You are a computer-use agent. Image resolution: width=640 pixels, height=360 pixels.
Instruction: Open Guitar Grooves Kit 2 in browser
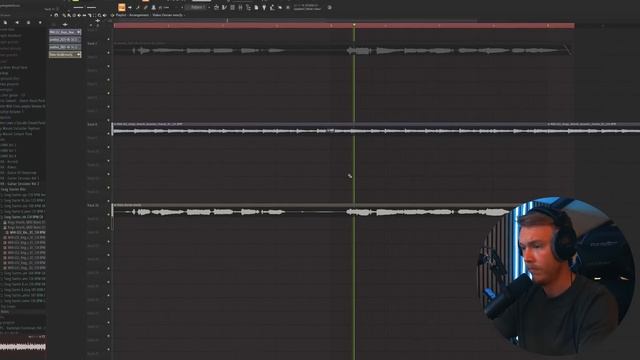(20, 184)
